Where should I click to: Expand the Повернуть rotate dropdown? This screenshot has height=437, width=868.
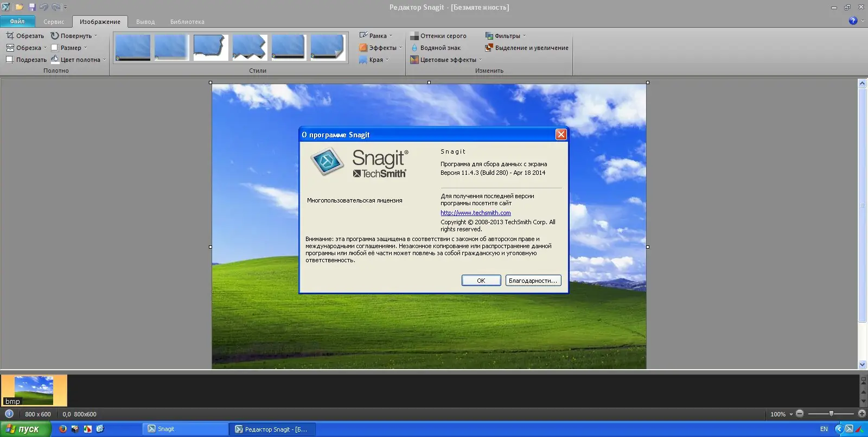[x=96, y=36]
